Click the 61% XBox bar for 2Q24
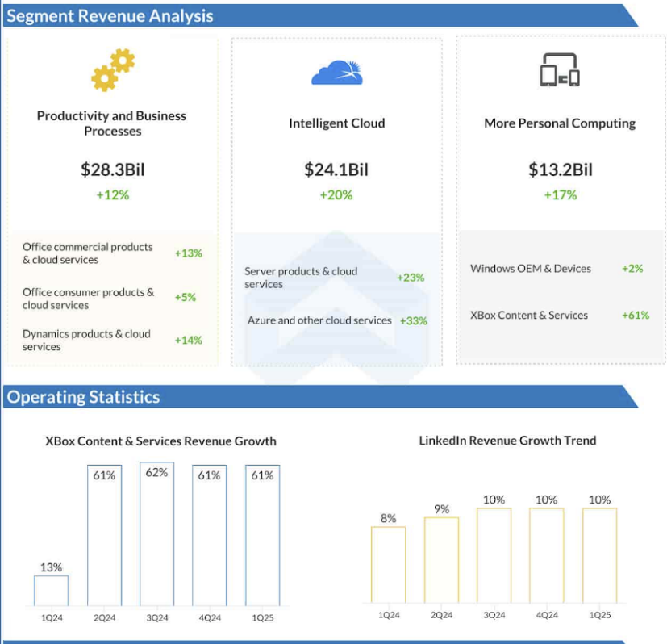Viewport: 667px width, 644px height. [x=104, y=536]
